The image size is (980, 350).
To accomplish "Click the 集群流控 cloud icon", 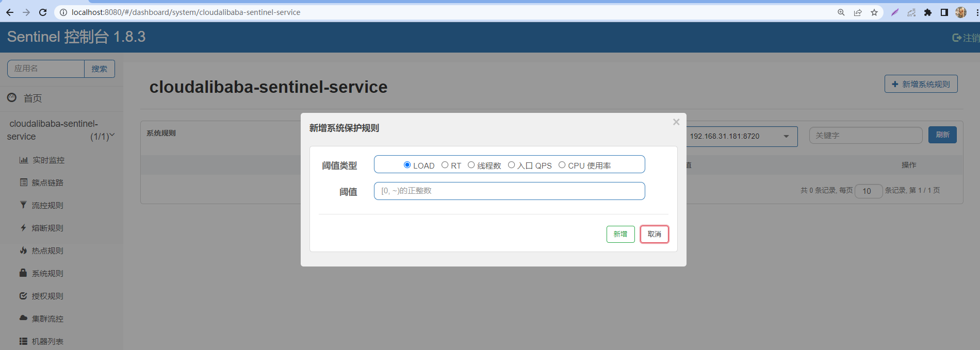I will 23,318.
